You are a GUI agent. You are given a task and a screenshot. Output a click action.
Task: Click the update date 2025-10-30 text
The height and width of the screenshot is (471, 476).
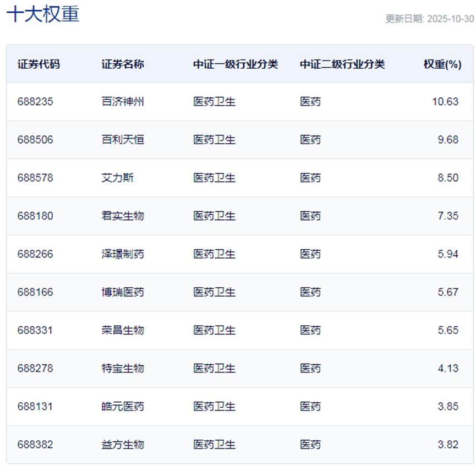click(x=429, y=19)
